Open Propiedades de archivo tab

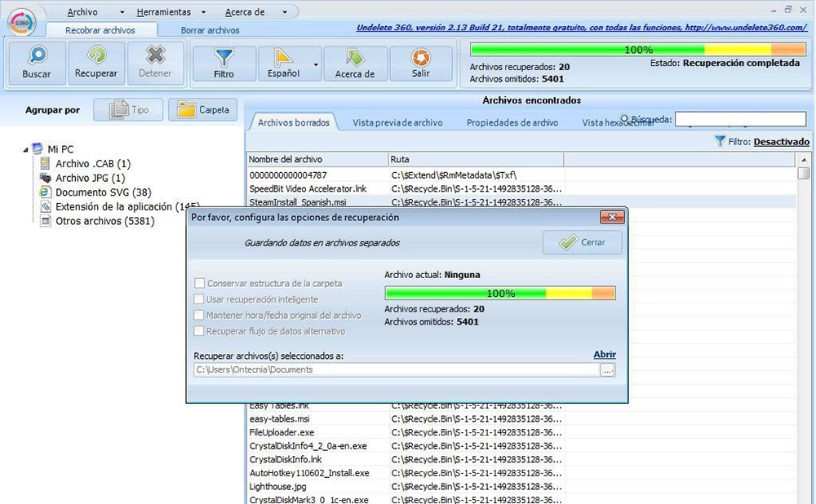click(512, 122)
